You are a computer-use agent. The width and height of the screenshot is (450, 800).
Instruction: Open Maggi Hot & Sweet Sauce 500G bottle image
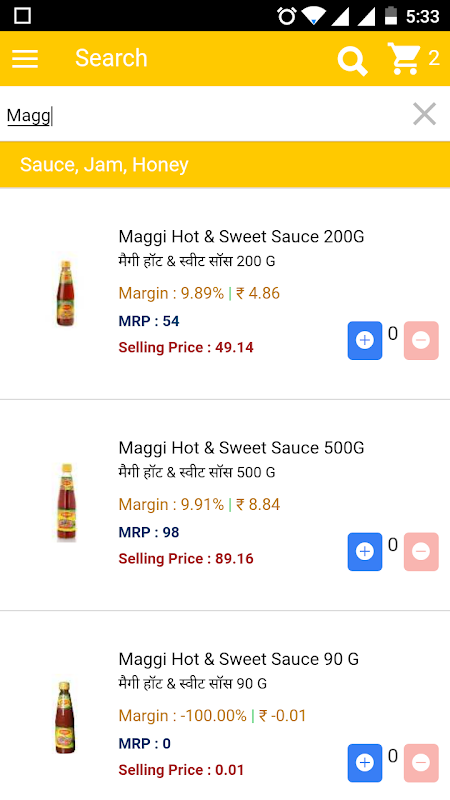click(65, 502)
